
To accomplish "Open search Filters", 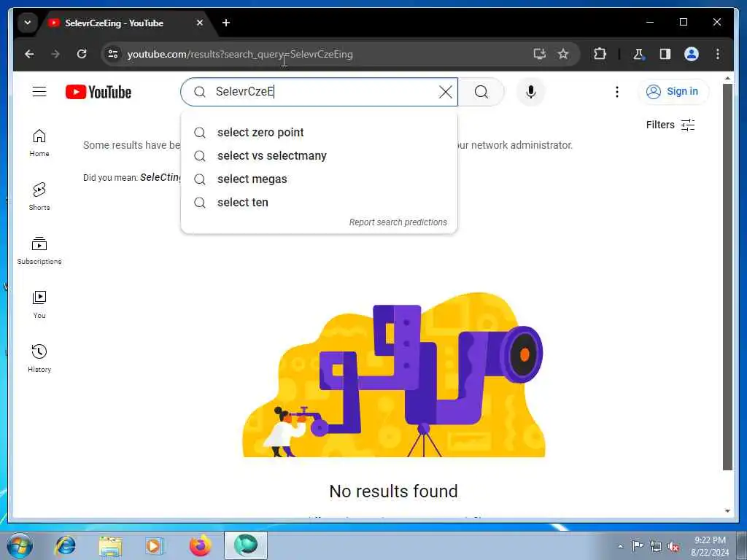I will coord(670,125).
